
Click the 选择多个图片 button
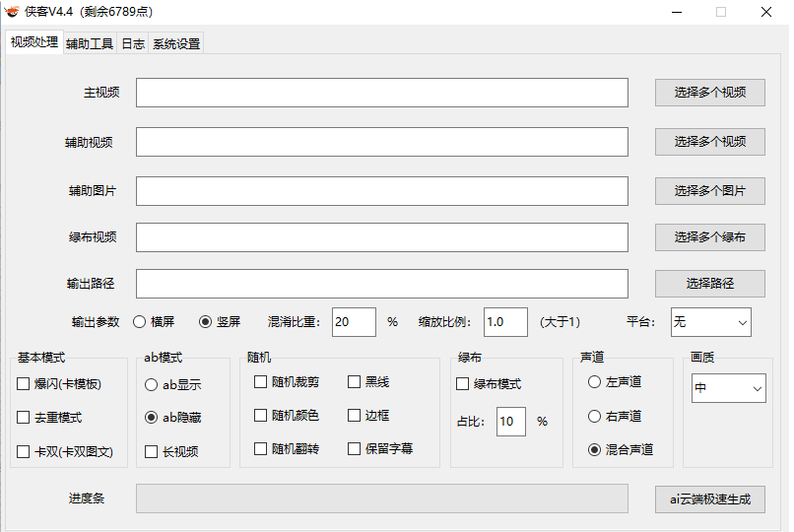coord(709,191)
